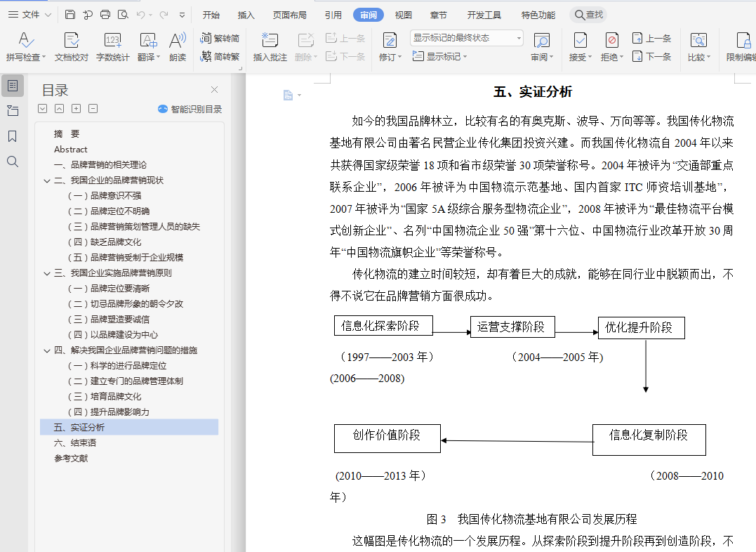Click the plus add heading level icon

coord(77,109)
